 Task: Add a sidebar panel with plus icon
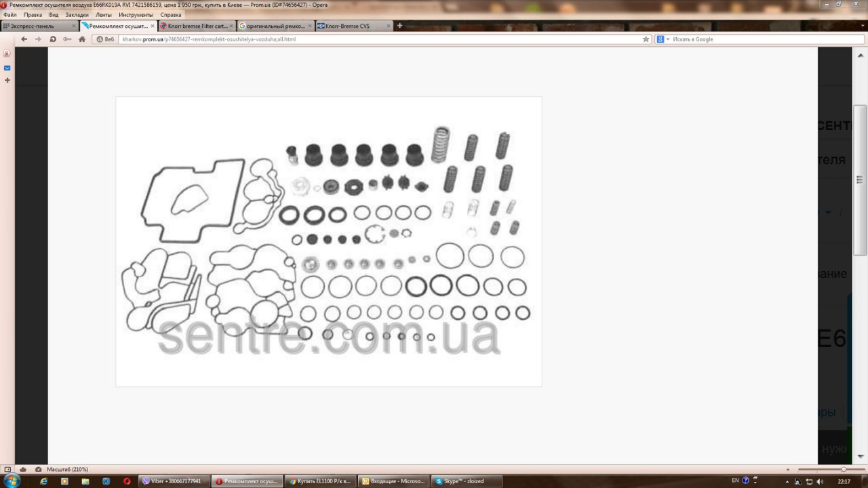(7, 80)
